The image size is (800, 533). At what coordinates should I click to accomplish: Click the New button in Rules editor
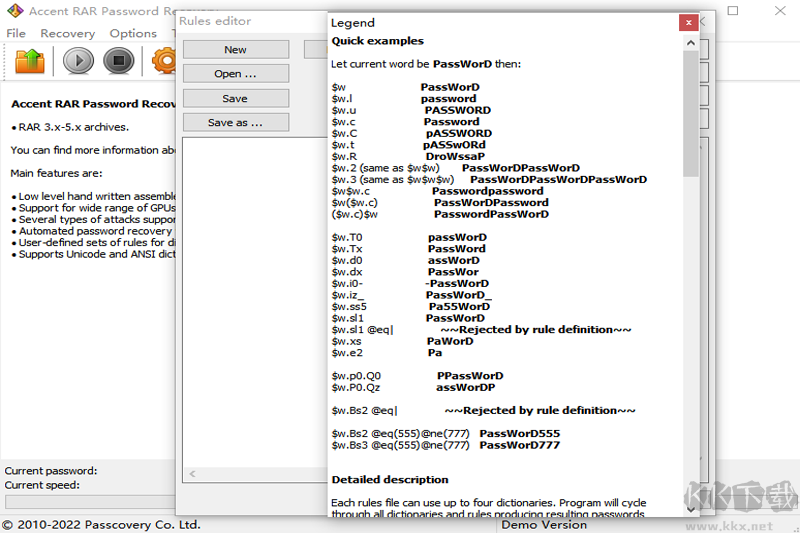235,49
